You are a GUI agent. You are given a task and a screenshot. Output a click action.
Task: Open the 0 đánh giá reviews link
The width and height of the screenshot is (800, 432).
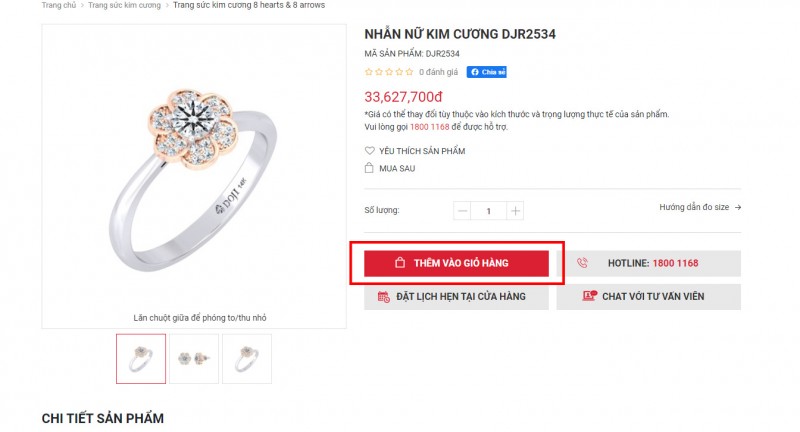439,72
